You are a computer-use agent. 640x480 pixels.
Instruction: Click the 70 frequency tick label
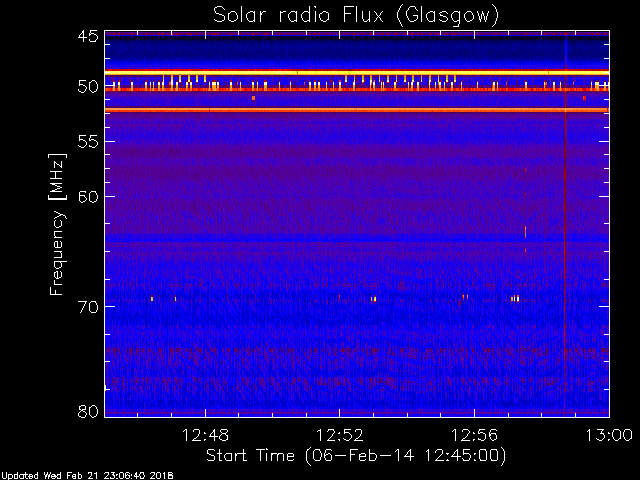88,307
